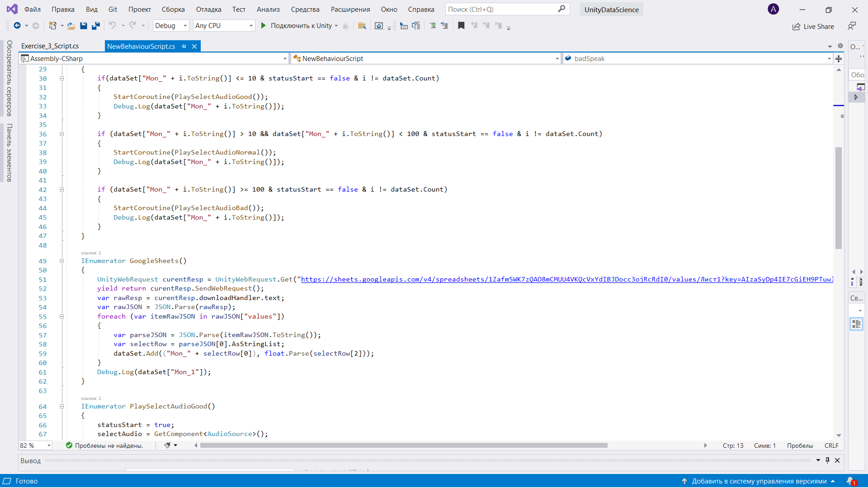Pin the NewBehaviourScript.cs tab

184,47
